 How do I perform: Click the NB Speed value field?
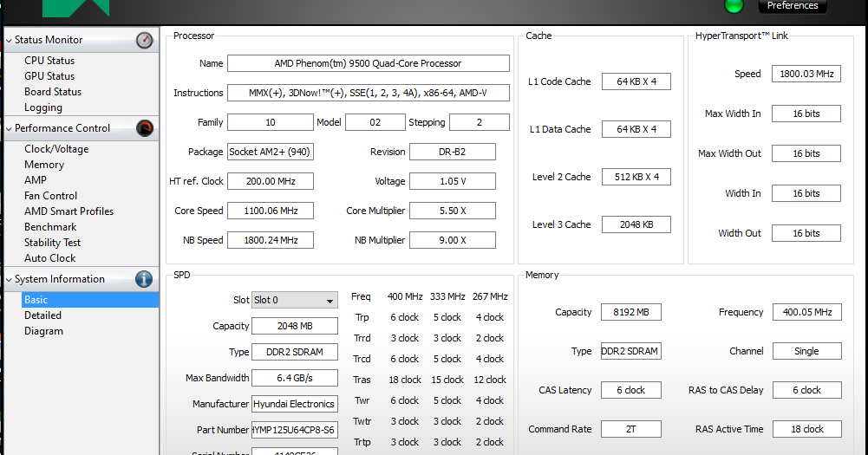pos(271,240)
